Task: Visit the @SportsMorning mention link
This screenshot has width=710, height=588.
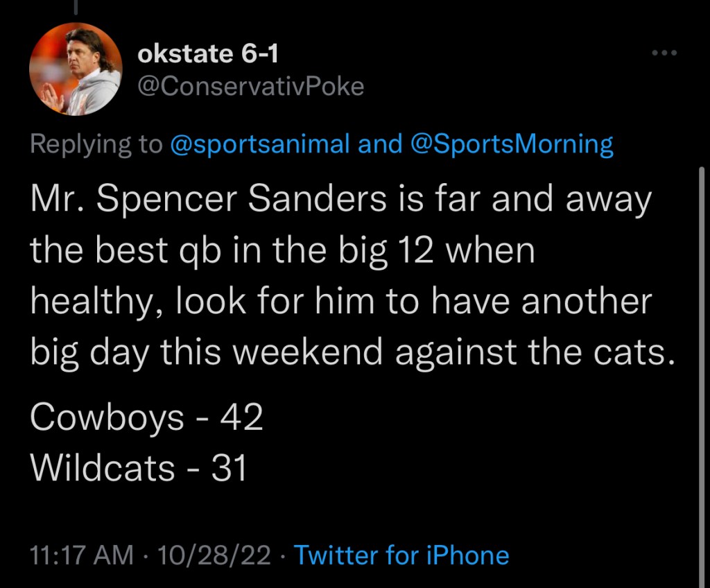Action: click(512, 144)
